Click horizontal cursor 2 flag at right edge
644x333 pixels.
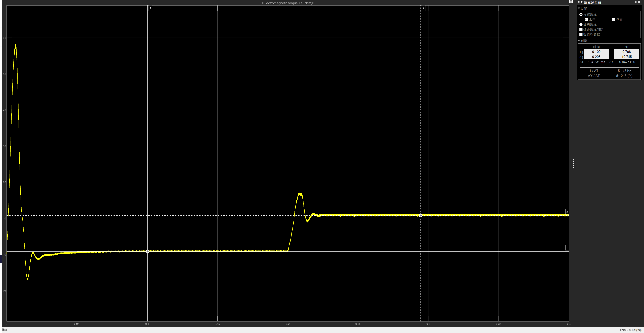[x=567, y=212]
